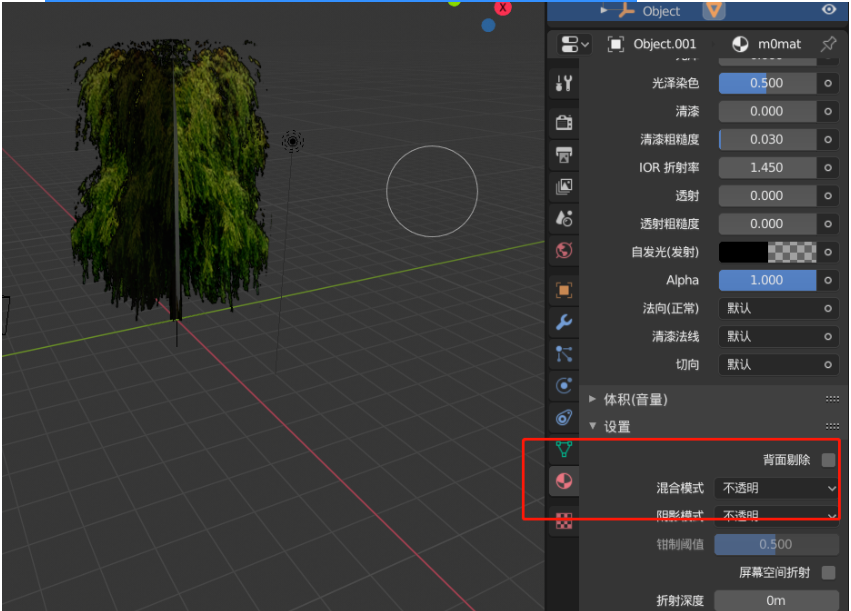Open the Texture Properties checkerboard tab
The height and width of the screenshot is (611, 851).
(x=564, y=518)
